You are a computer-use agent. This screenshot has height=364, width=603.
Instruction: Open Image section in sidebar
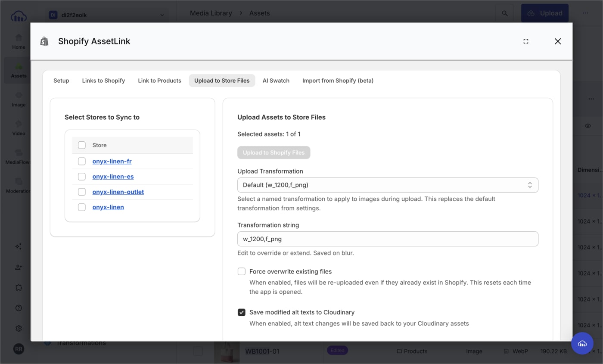tap(19, 99)
